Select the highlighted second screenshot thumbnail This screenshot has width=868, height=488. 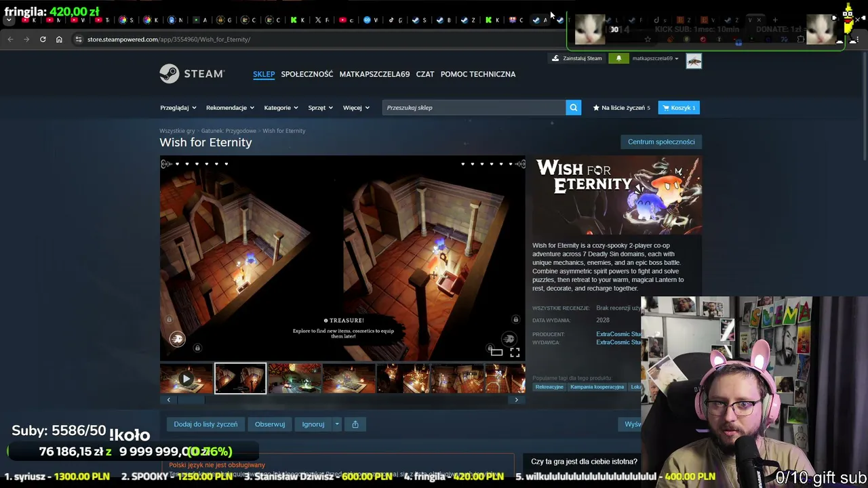click(241, 379)
